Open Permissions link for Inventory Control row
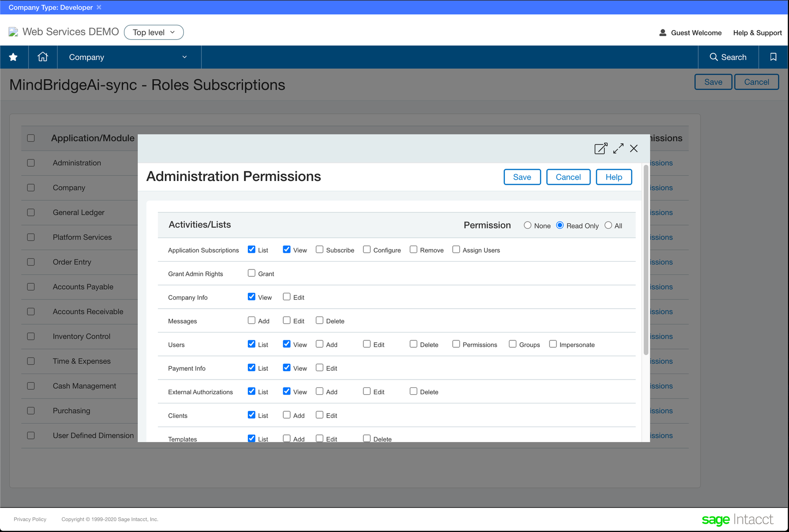The height and width of the screenshot is (532, 789). coord(661,336)
